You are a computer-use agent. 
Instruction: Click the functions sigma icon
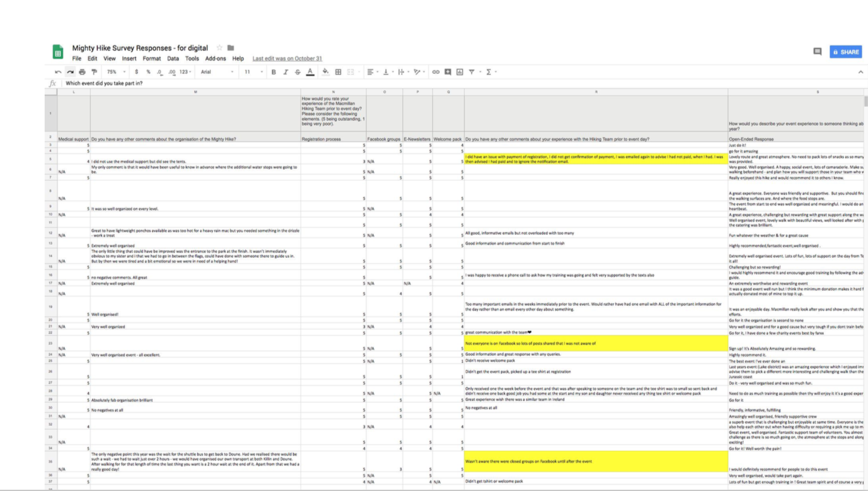(x=488, y=72)
